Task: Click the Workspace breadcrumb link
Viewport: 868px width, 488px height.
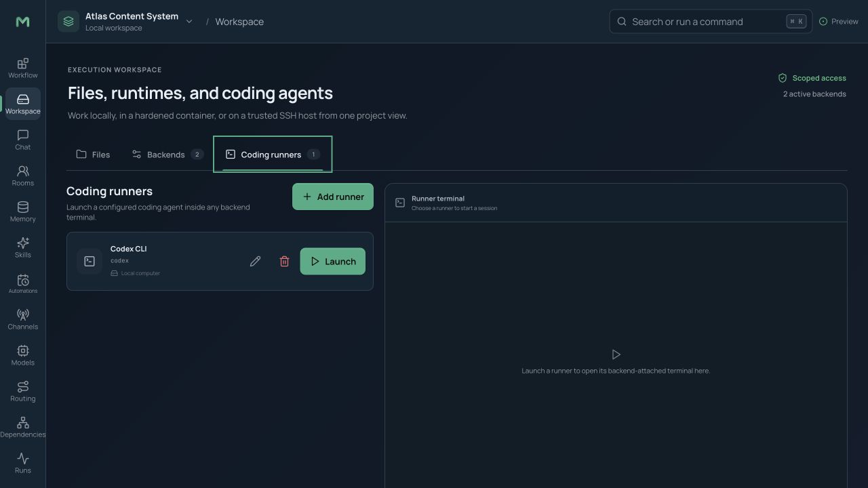Action: (x=239, y=22)
